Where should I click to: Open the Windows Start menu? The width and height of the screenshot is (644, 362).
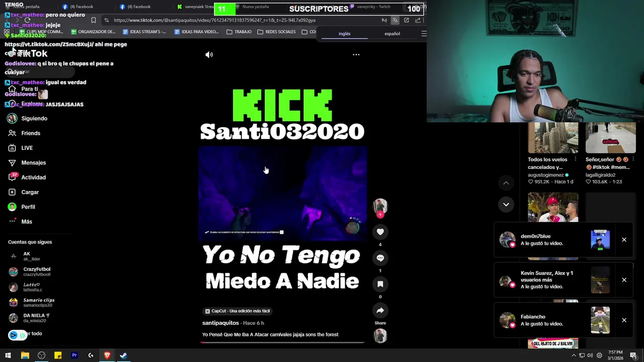(8, 355)
